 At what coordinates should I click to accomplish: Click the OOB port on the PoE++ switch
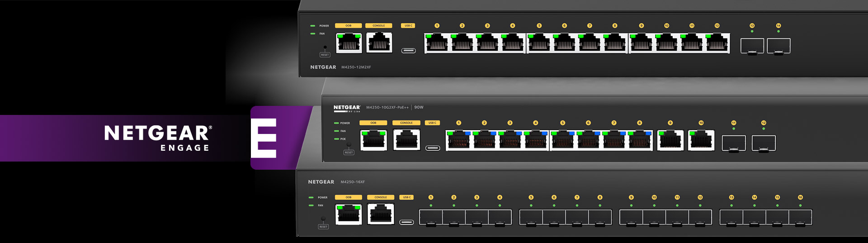tap(373, 140)
